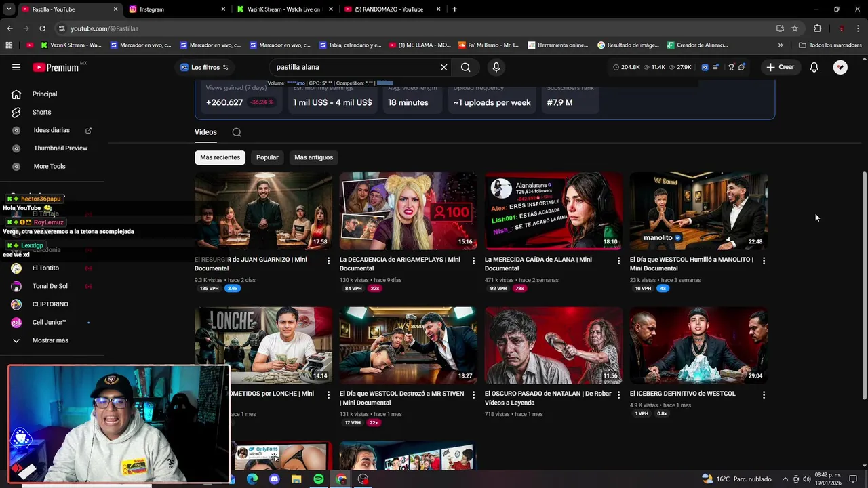Open options for ICEBERG DEFINITIVO video
Screen dimensions: 868x488
[x=764, y=394]
